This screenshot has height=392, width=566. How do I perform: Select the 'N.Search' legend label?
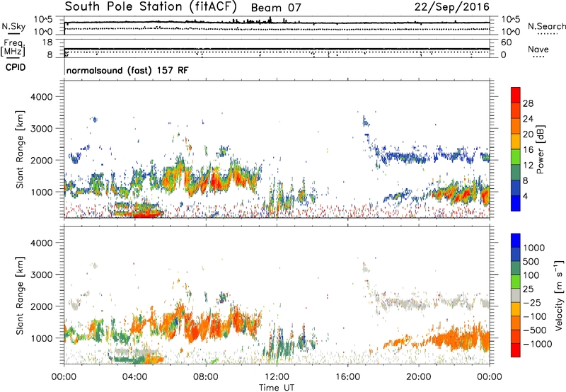pos(546,26)
